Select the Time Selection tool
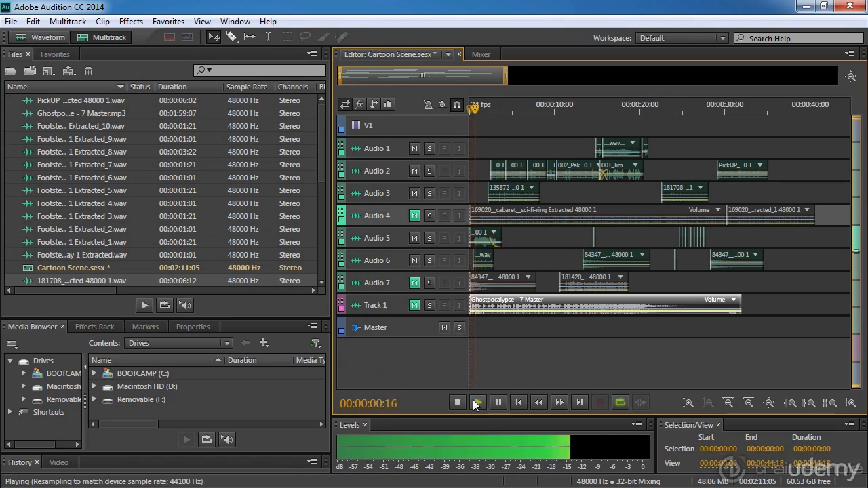The height and width of the screenshot is (488, 868). pyautogui.click(x=268, y=37)
